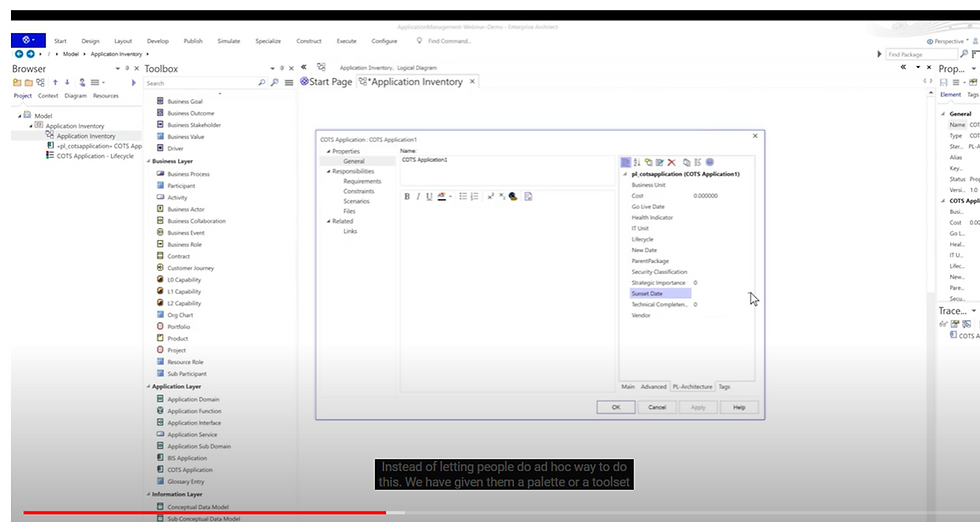Click the Help button in dialog
Screen dimensions: 980x522
tap(739, 407)
